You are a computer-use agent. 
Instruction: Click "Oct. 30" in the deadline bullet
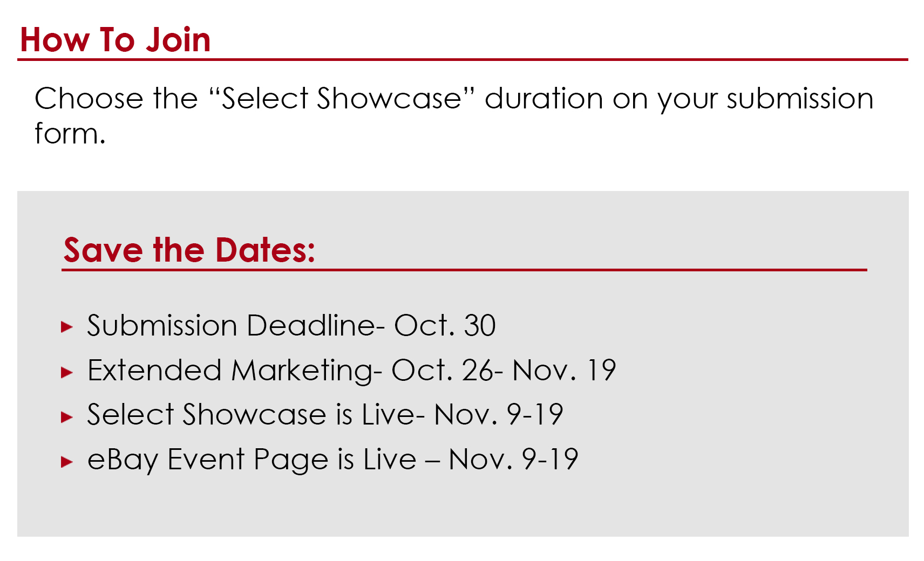pos(445,326)
